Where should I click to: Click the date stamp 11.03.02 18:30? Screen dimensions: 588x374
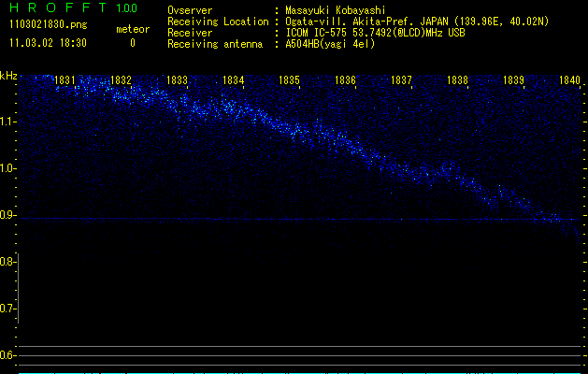tap(48, 43)
